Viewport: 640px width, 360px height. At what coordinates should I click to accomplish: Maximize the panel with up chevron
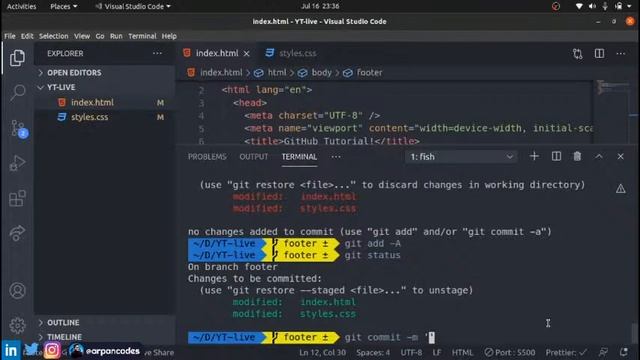[599, 156]
